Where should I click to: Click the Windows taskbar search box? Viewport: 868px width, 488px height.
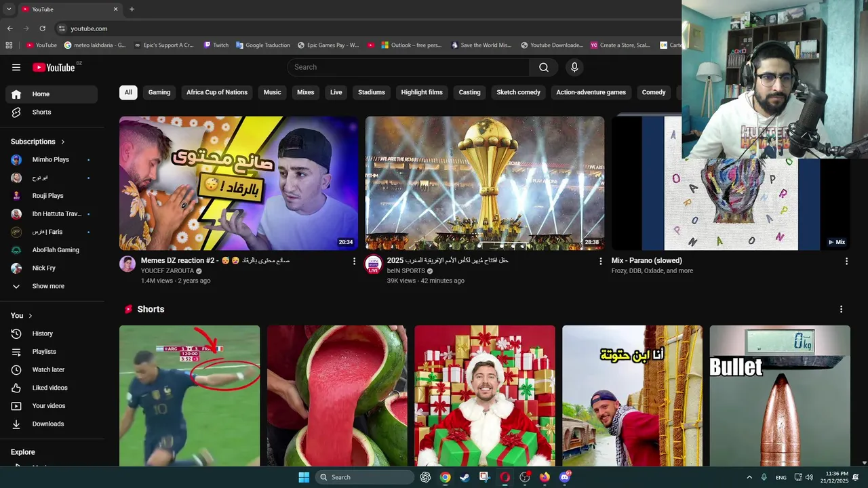[365, 477]
